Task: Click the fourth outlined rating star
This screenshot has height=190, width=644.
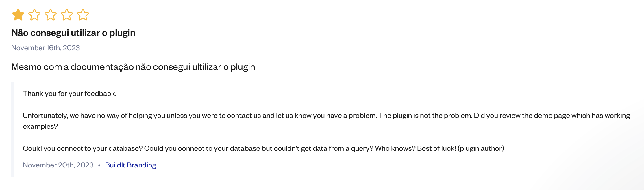Action: (67, 15)
